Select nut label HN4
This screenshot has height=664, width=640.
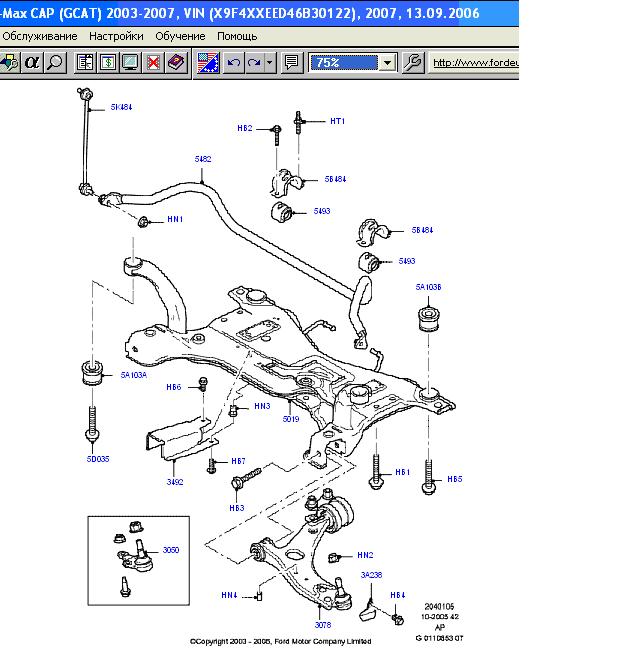click(229, 595)
